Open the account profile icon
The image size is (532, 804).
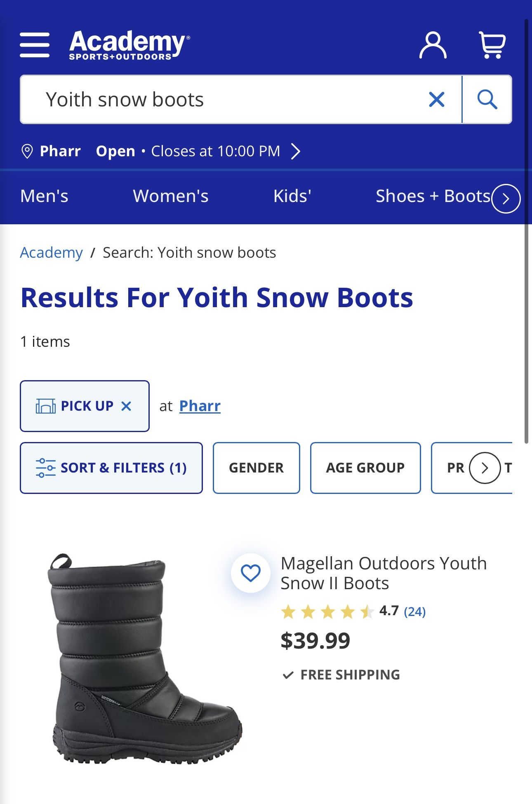click(x=433, y=45)
